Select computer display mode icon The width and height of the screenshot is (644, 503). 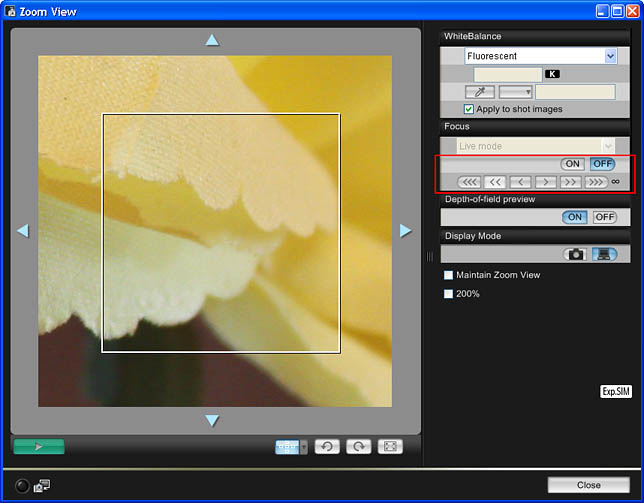604,254
